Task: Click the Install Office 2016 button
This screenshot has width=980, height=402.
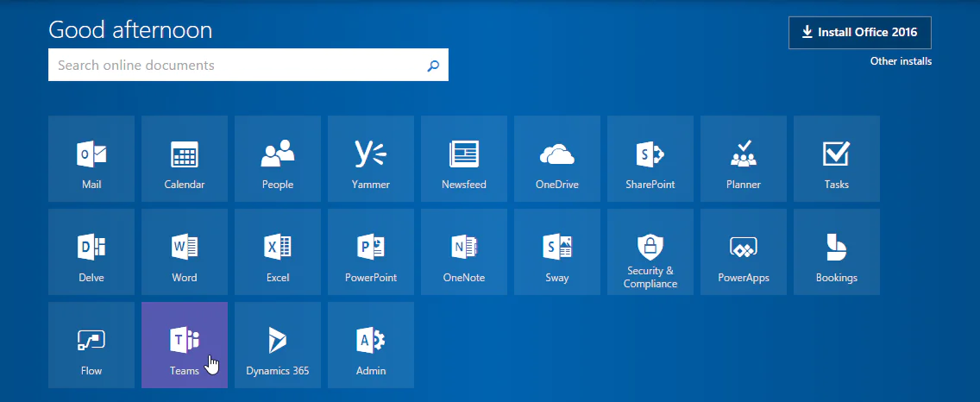Action: tap(859, 33)
